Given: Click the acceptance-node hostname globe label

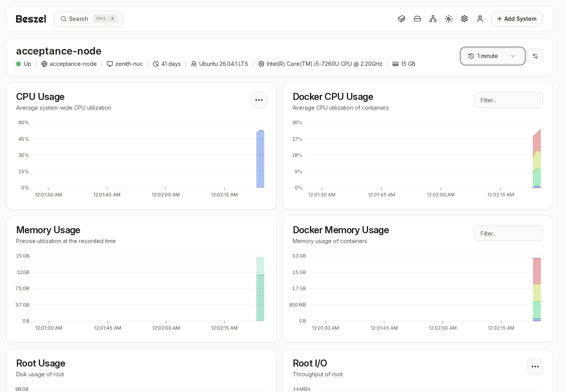Looking at the screenshot, I should [x=69, y=64].
